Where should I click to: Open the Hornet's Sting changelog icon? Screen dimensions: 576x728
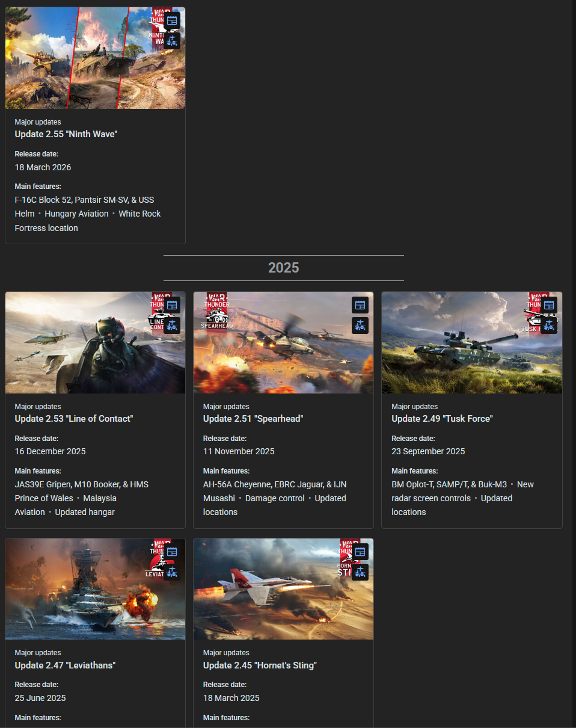pos(360,552)
